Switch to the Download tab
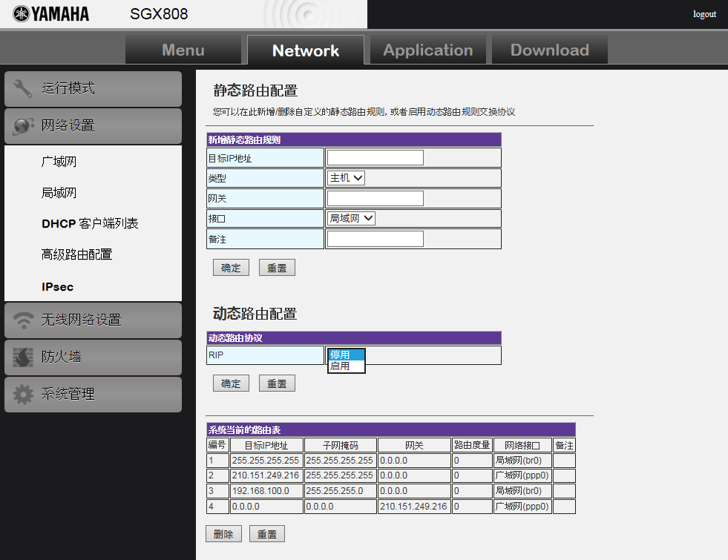The width and height of the screenshot is (728, 560). (x=549, y=50)
